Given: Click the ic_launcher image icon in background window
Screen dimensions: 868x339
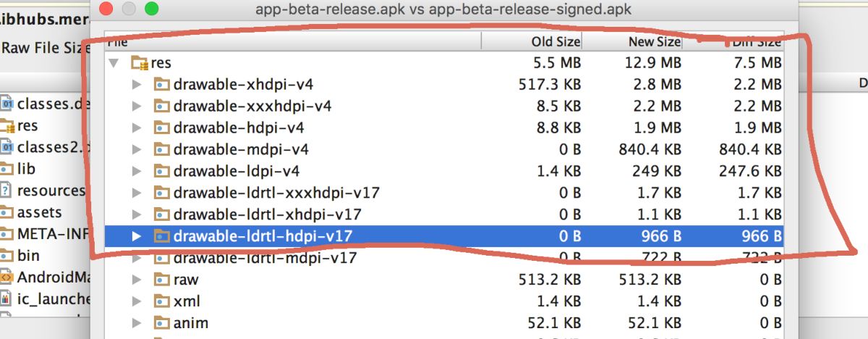Looking at the screenshot, I should [x=7, y=298].
